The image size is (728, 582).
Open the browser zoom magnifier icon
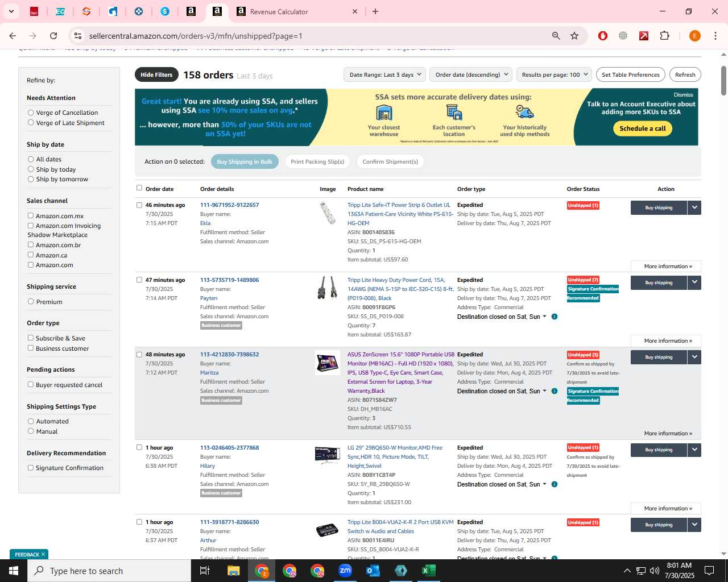click(x=556, y=36)
